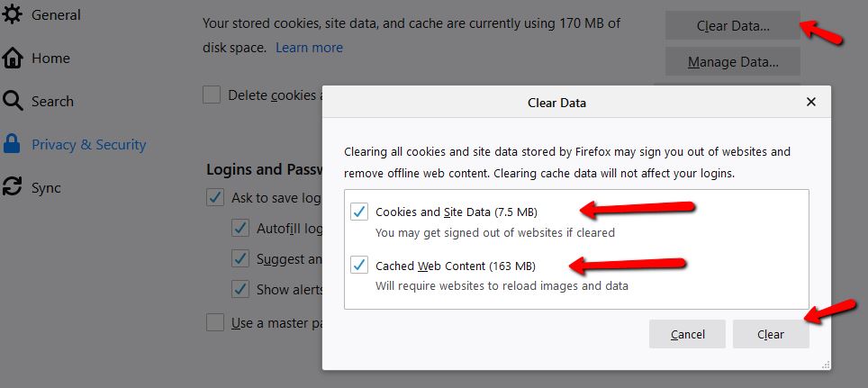This screenshot has height=388, width=868.
Task: Click the Sync arrows icon
Action: [13, 186]
